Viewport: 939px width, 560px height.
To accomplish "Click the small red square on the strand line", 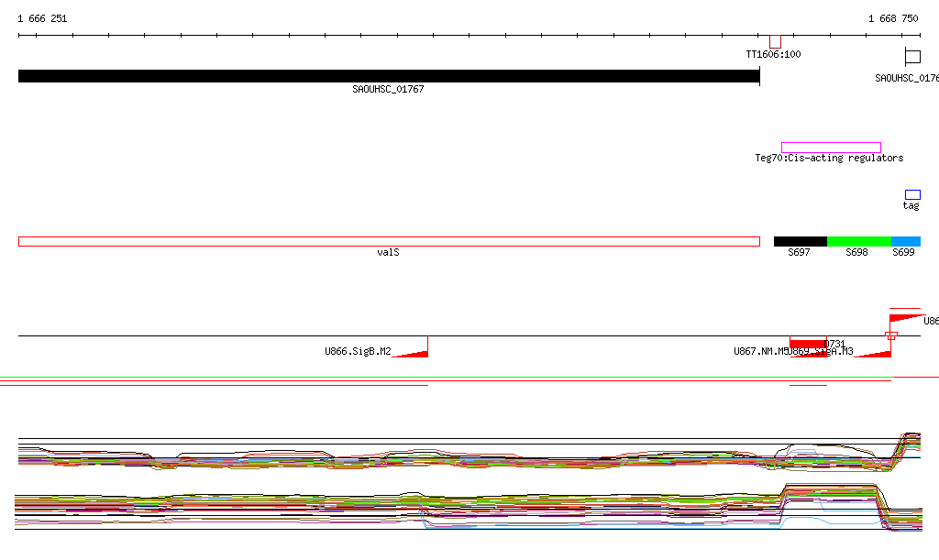I will (891, 335).
